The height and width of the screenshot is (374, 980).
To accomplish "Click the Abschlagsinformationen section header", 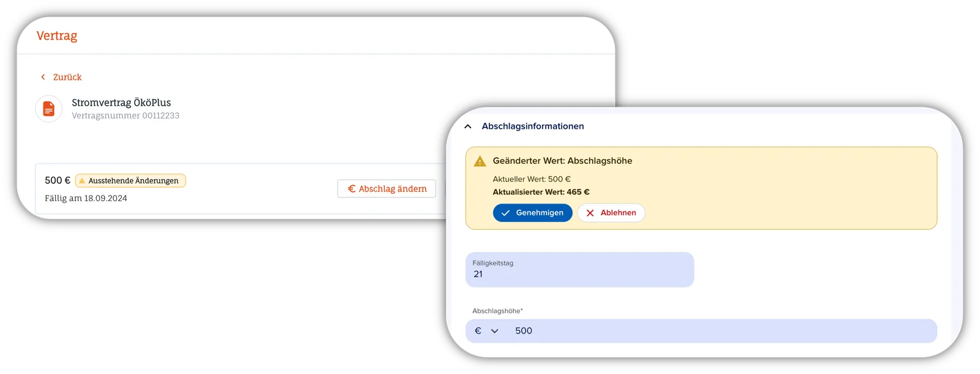I will [533, 126].
